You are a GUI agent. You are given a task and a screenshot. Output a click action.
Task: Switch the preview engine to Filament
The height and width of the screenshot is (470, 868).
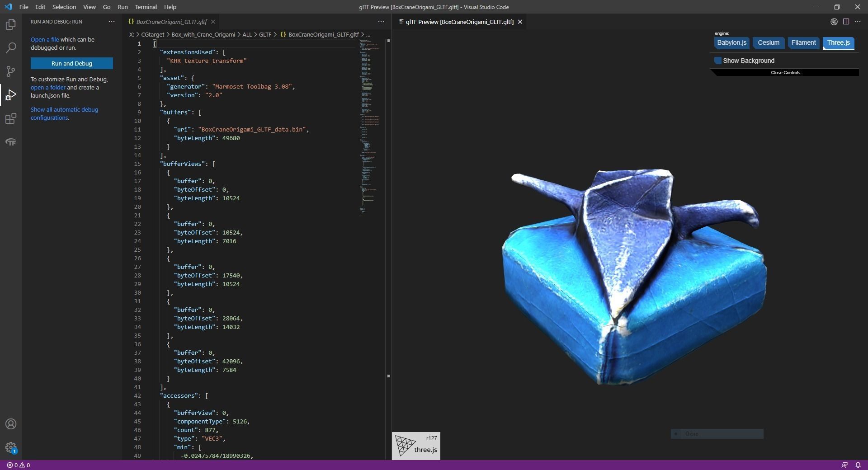pos(803,43)
